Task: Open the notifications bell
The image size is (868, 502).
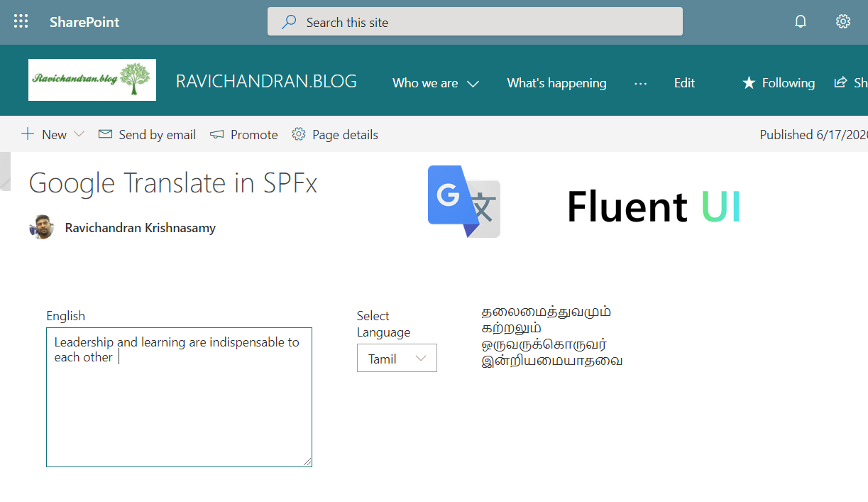Action: tap(801, 22)
